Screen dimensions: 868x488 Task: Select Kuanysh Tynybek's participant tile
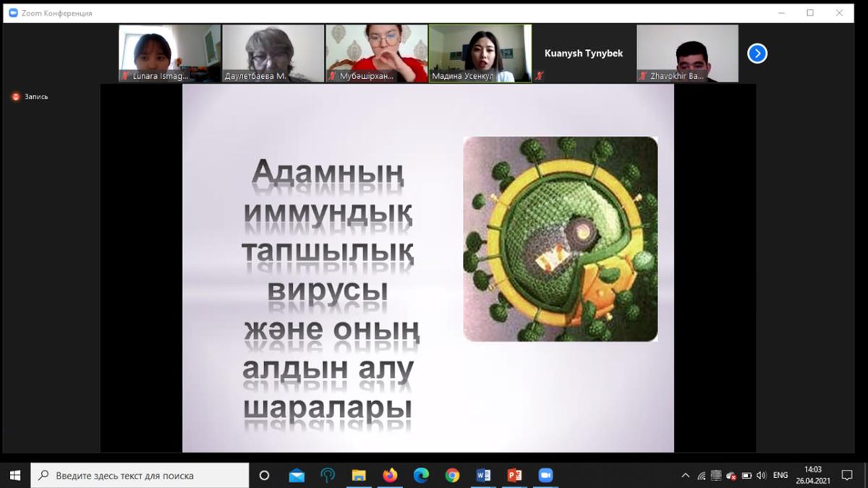(583, 54)
